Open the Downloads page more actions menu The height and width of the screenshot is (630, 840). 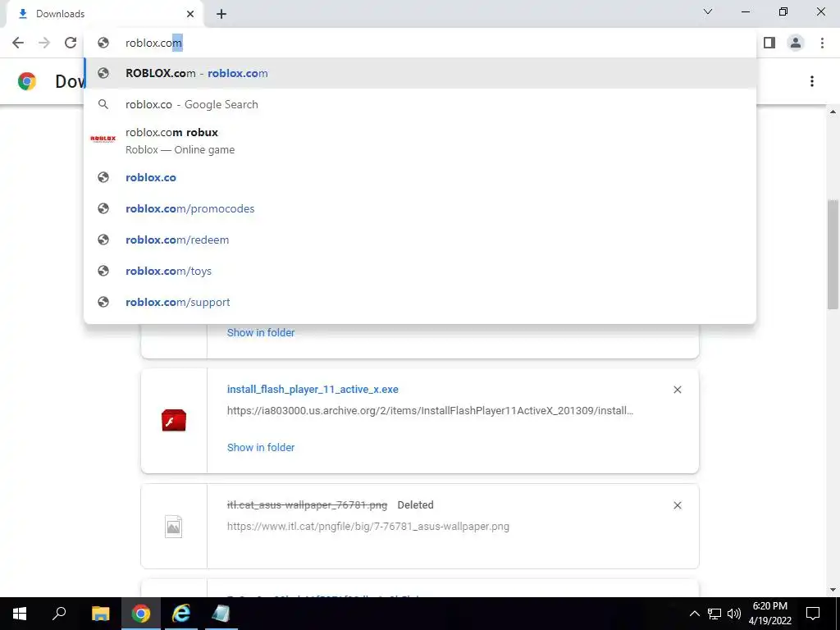(812, 81)
